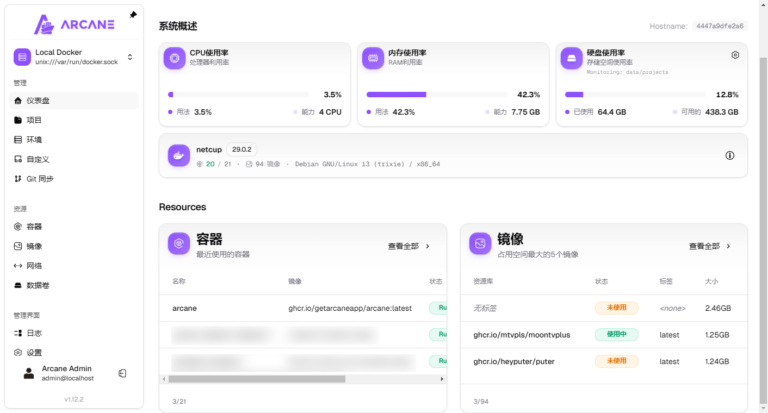
Task: Click the scrollbar left arrow in 容器 table
Action: [164, 379]
